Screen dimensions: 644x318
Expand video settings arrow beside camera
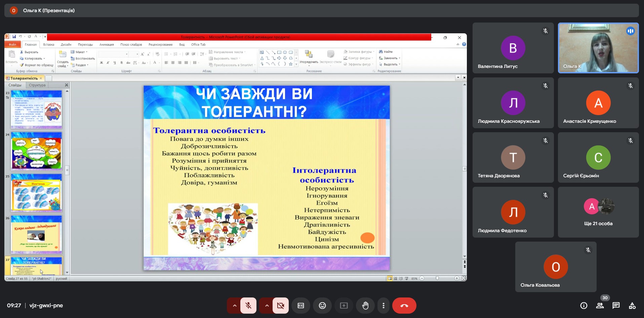(x=267, y=306)
